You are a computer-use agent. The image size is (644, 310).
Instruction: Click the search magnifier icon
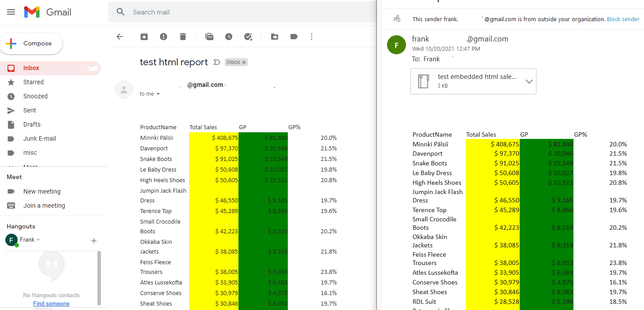tap(121, 12)
